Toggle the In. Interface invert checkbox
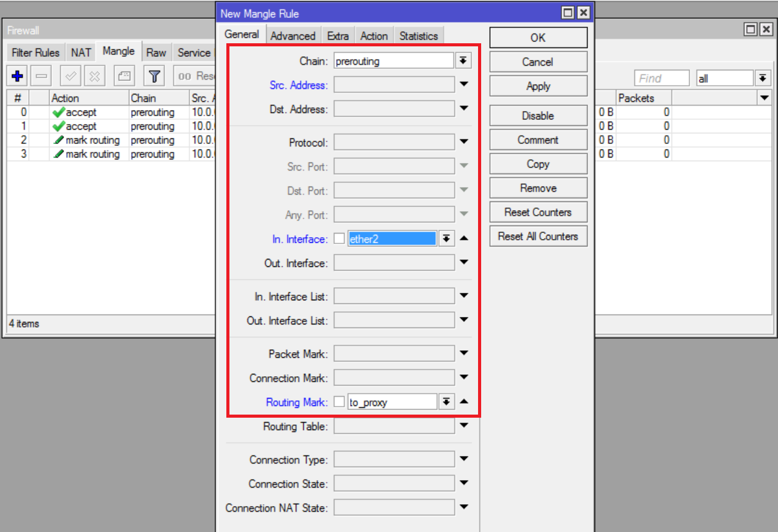 click(x=339, y=239)
